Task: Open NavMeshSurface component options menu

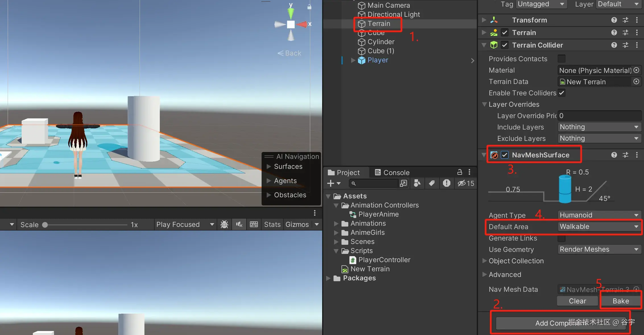Action: click(637, 155)
